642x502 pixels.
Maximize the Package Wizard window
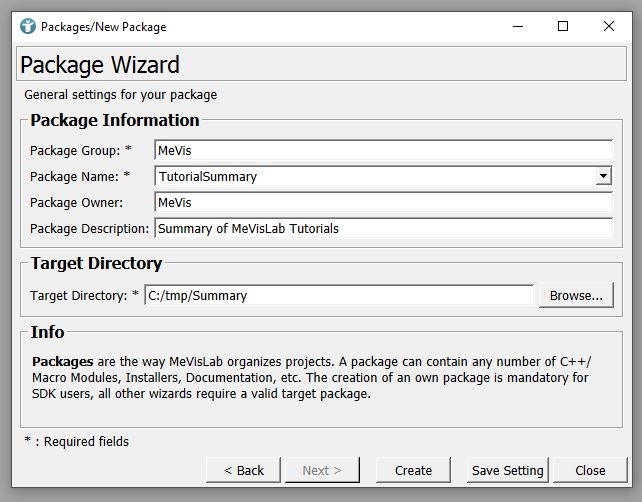coord(563,27)
